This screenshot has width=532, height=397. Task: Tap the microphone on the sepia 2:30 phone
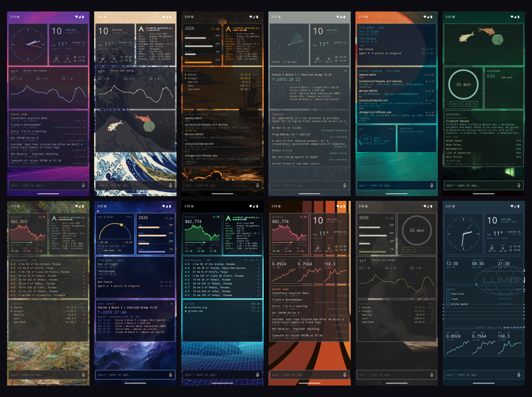coord(432,375)
